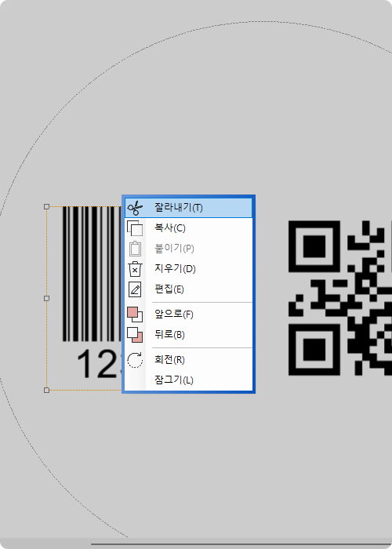Click the Send Backward icon
This screenshot has width=392, height=549.
135,335
